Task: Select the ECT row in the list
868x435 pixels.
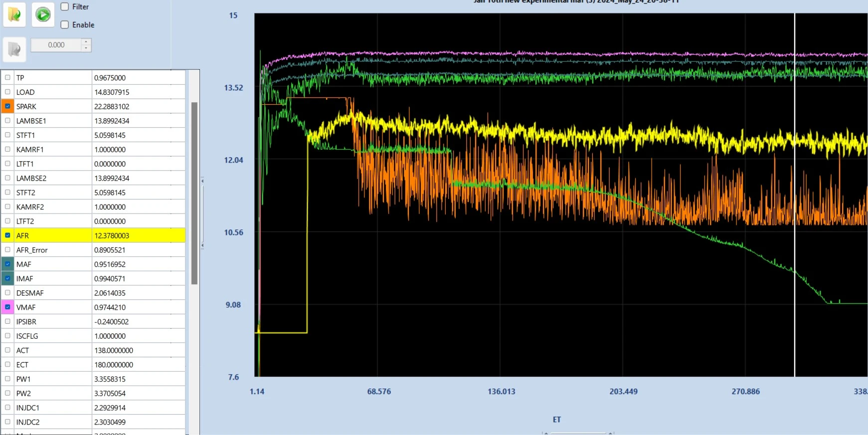Action: 93,365
